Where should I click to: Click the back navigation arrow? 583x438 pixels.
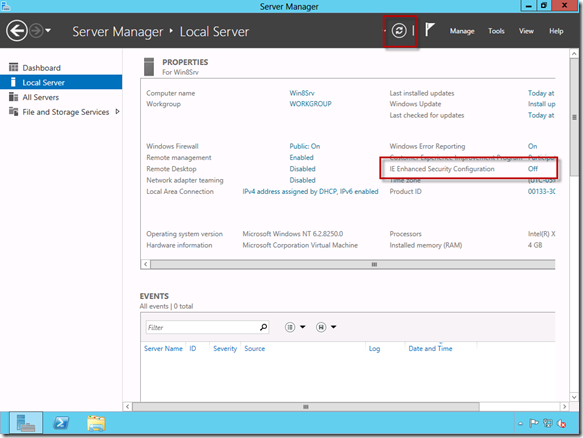click(x=16, y=31)
